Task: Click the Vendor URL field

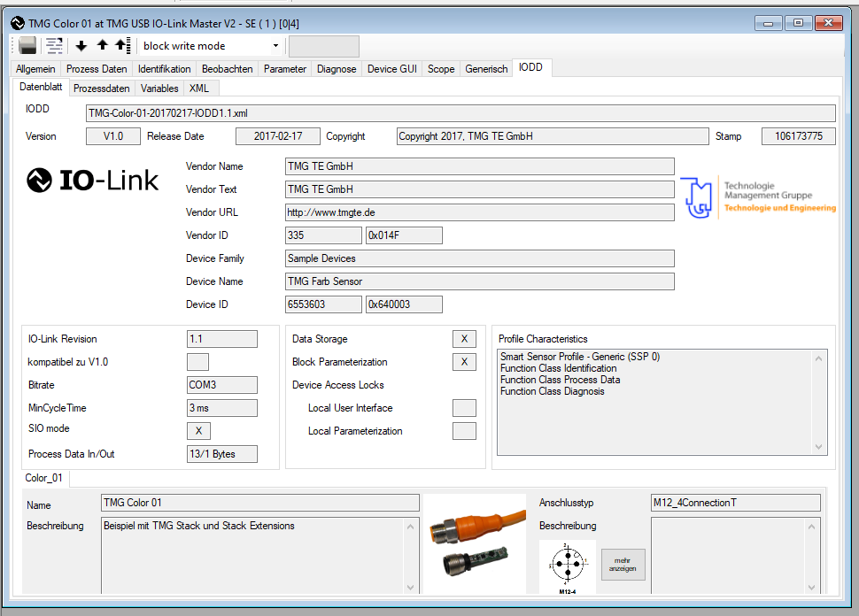Action: [479, 212]
